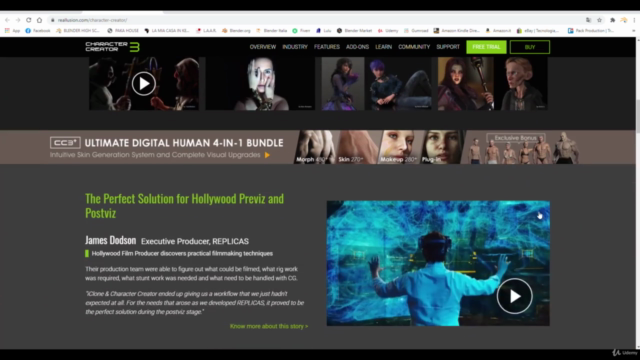
Task: Open the LA MIA CASA IN KE... bookmark
Action: (167, 31)
